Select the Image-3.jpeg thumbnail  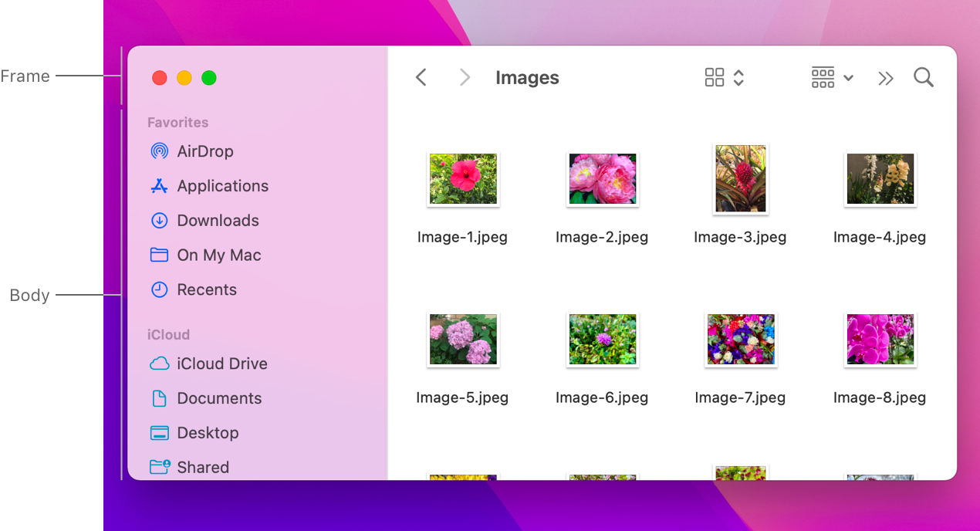coord(741,178)
